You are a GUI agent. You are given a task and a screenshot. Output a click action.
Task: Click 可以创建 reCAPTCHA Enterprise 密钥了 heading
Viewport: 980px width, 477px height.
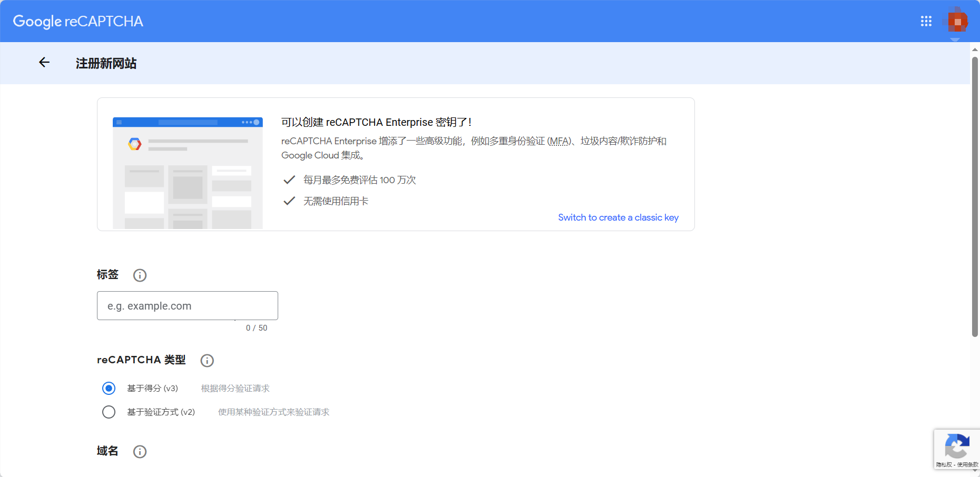376,122
